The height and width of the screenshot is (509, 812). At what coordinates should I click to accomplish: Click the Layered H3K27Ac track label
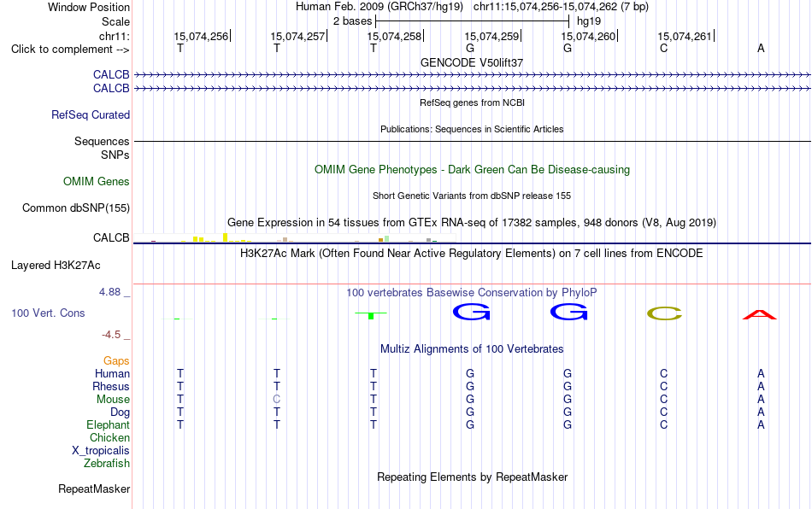tap(56, 266)
